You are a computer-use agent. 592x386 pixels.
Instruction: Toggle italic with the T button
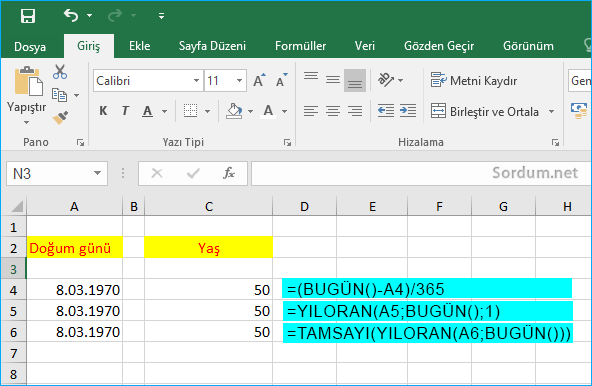click(x=125, y=111)
